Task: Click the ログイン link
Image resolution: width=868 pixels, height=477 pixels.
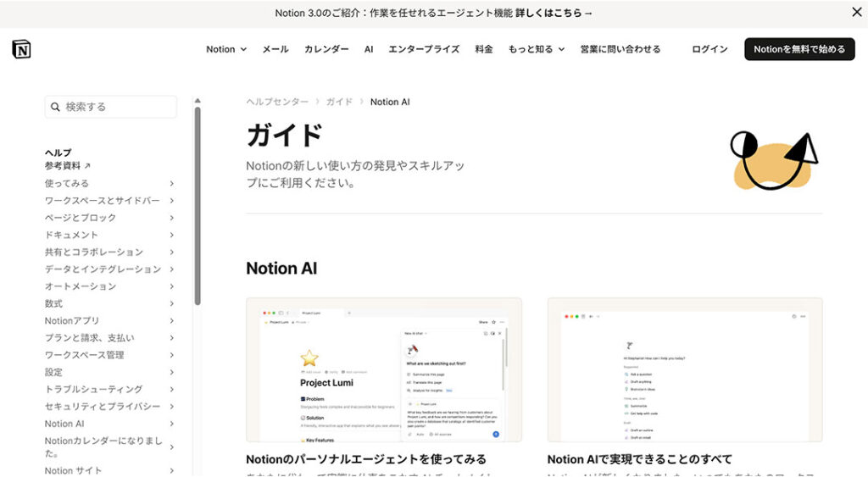Action: pyautogui.click(x=709, y=49)
